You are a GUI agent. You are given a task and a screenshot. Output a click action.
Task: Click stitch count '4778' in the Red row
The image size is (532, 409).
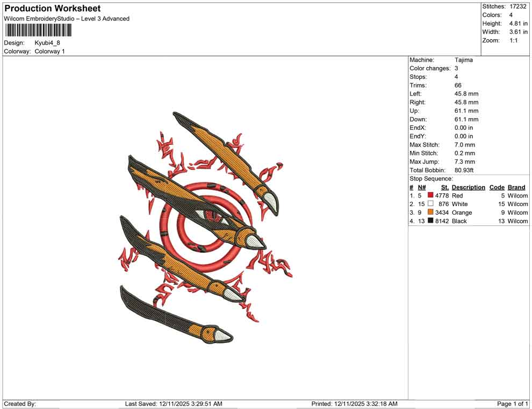[x=442, y=195]
